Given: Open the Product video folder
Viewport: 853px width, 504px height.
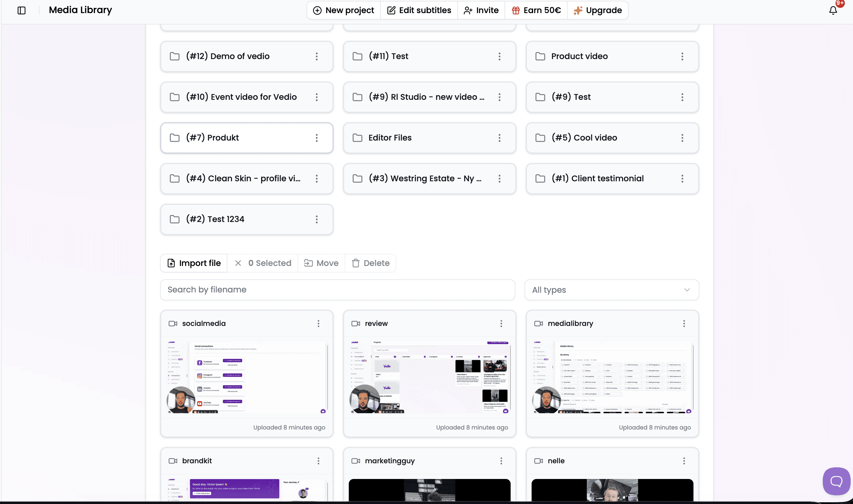Looking at the screenshot, I should [x=579, y=56].
